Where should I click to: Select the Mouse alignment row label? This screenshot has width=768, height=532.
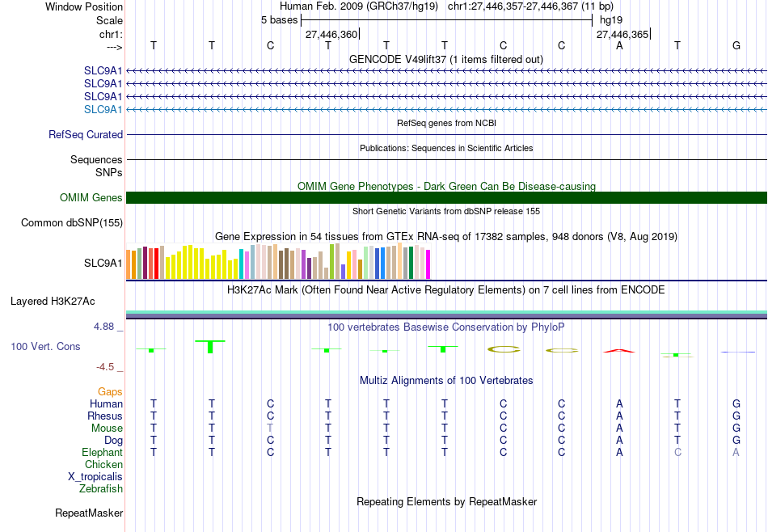click(107, 429)
